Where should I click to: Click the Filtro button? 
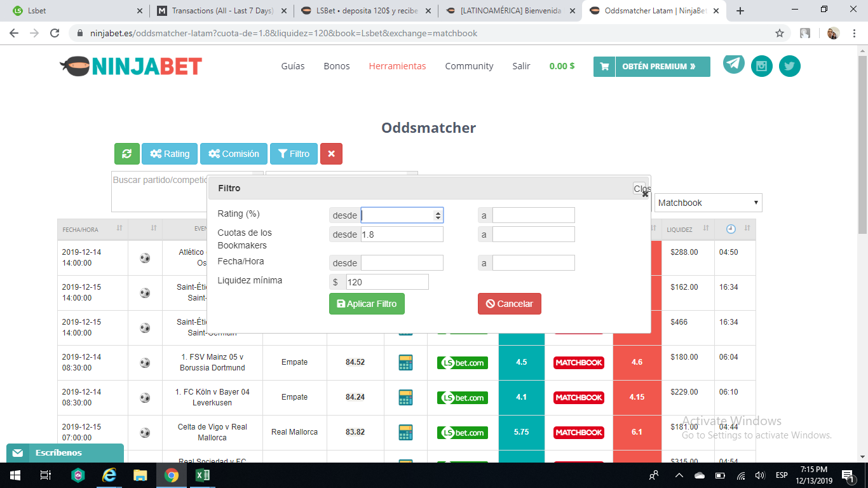[294, 154]
